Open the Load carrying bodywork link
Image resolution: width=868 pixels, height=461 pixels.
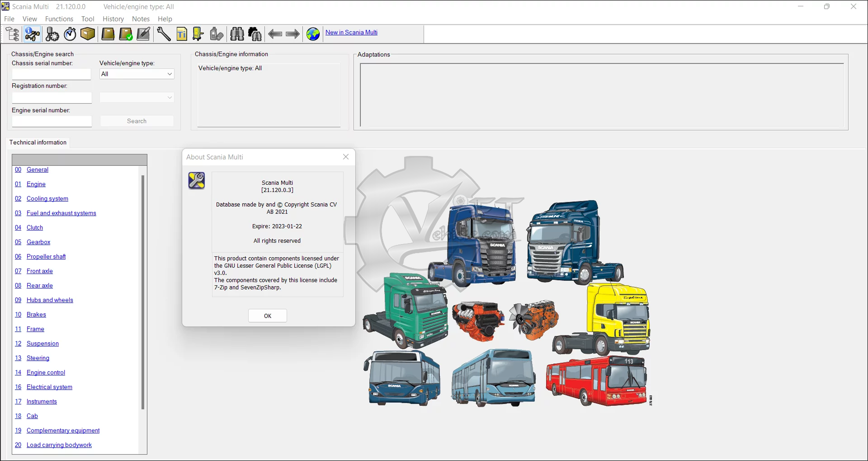pyautogui.click(x=59, y=444)
